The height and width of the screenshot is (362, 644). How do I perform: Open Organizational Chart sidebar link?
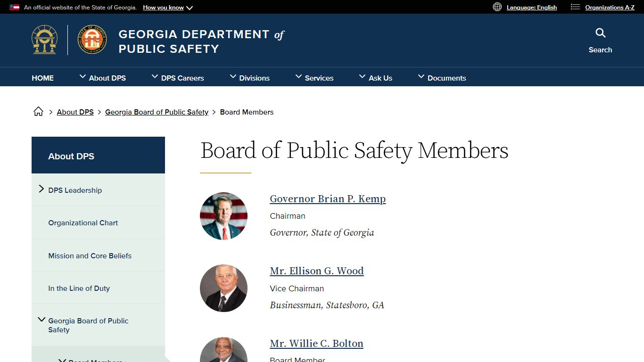pos(83,223)
